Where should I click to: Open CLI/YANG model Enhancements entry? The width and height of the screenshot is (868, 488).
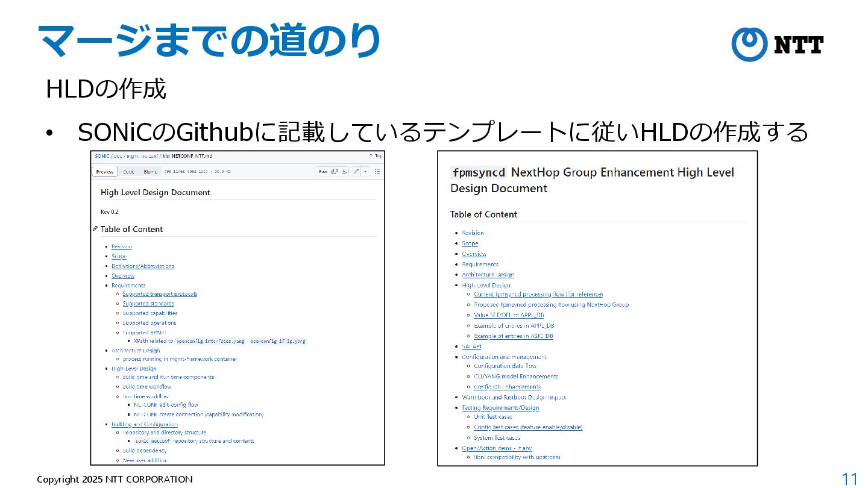tap(516, 377)
